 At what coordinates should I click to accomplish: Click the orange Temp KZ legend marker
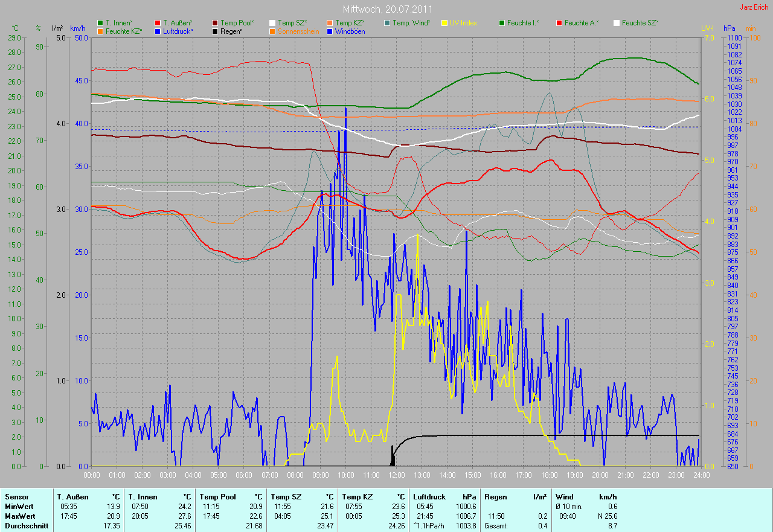tap(330, 23)
